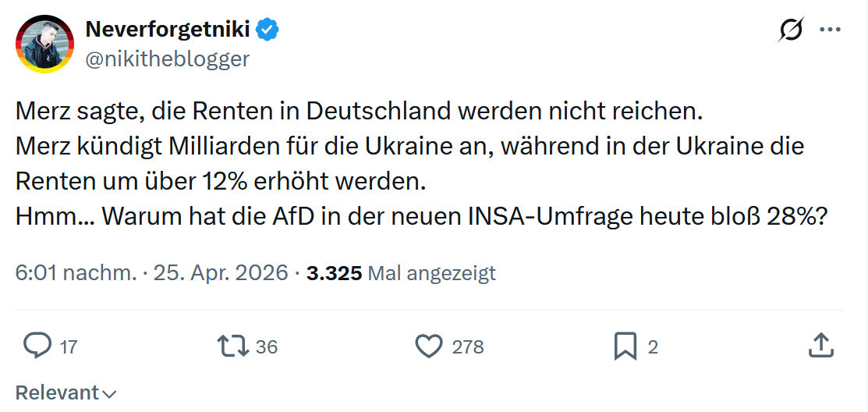Click the reply speech bubble icon
The image size is (868, 412).
[x=37, y=346]
